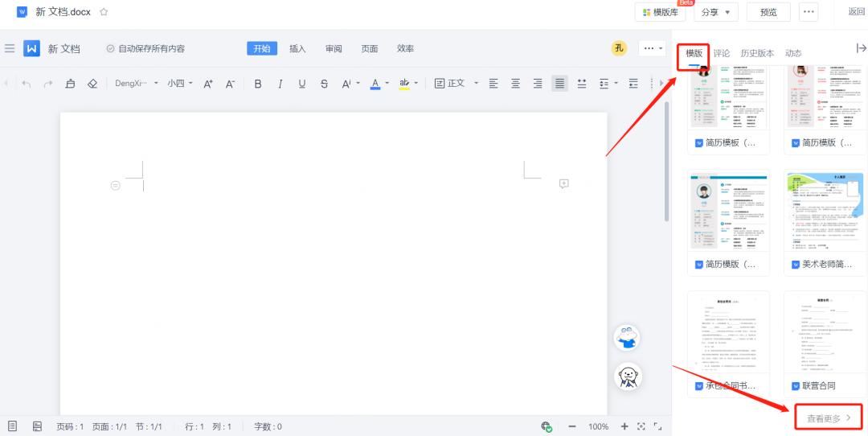
Task: Apply font color with the A swatch
Action: (375, 84)
